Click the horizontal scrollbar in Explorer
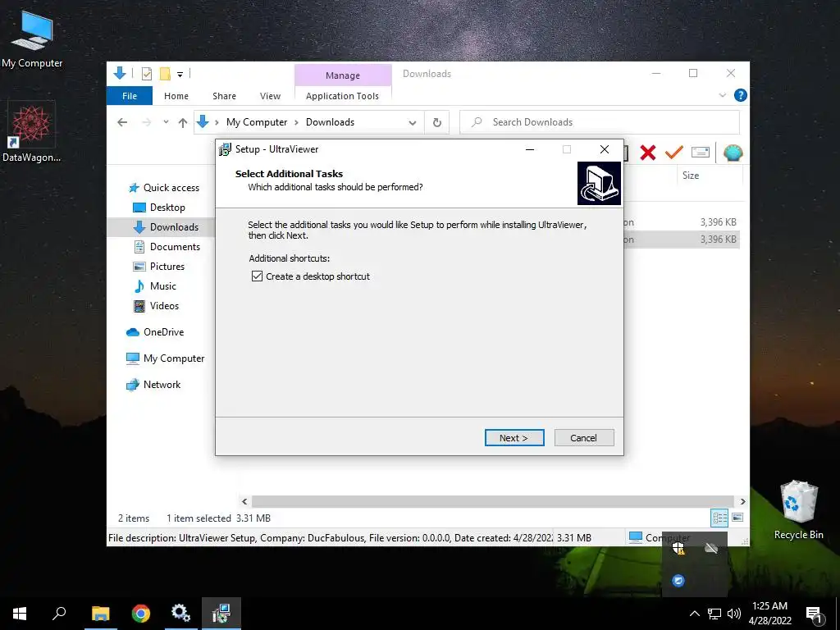The image size is (840, 630). coord(492,501)
